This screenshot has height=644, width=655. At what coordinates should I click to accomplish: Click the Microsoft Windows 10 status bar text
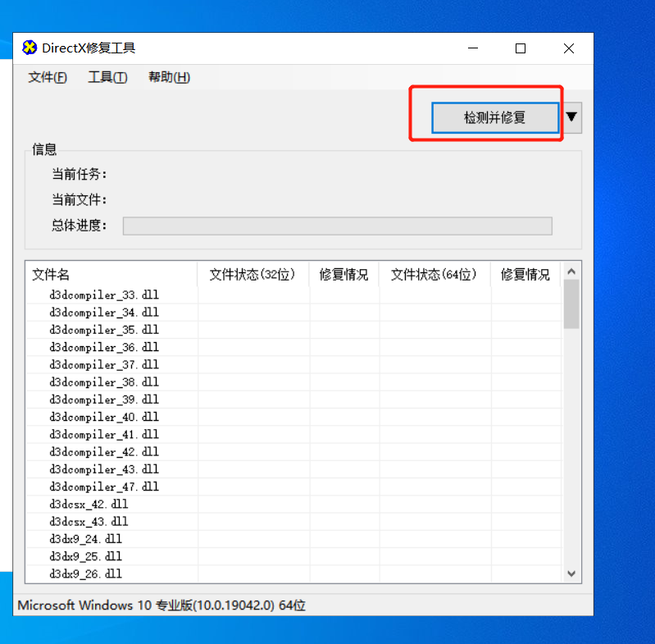click(161, 605)
